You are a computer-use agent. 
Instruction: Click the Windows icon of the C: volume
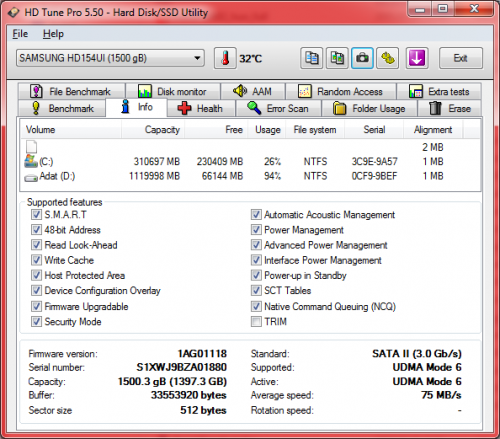pyautogui.click(x=31, y=161)
